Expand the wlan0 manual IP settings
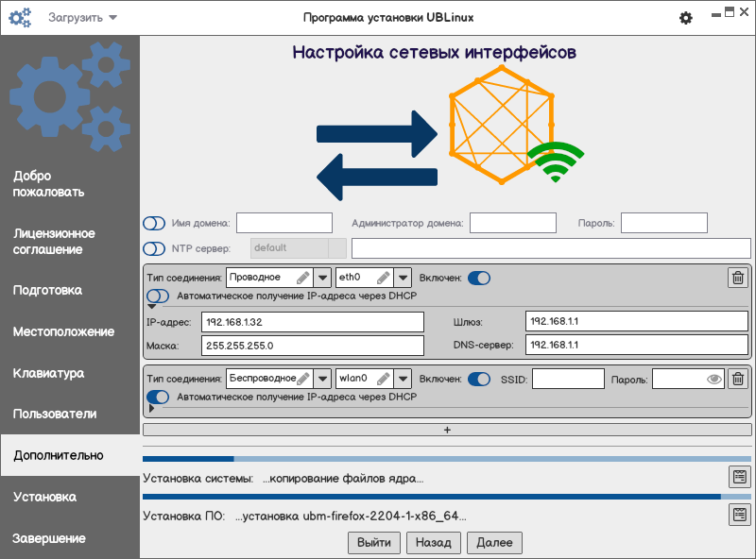This screenshot has height=559, width=756. pos(151,408)
